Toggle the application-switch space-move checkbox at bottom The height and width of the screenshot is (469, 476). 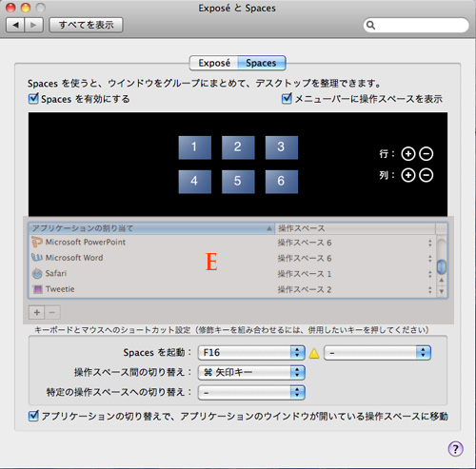click(x=33, y=416)
